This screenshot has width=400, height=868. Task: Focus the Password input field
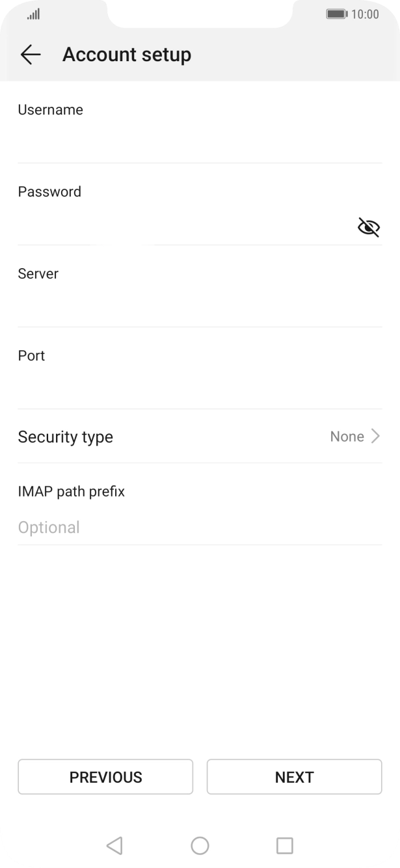[182, 226]
